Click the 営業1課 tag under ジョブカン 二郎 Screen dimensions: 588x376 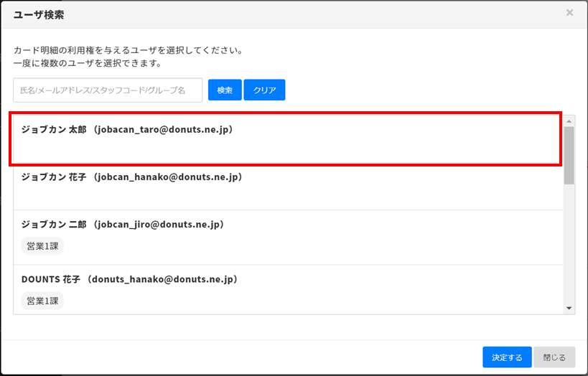[42, 246]
